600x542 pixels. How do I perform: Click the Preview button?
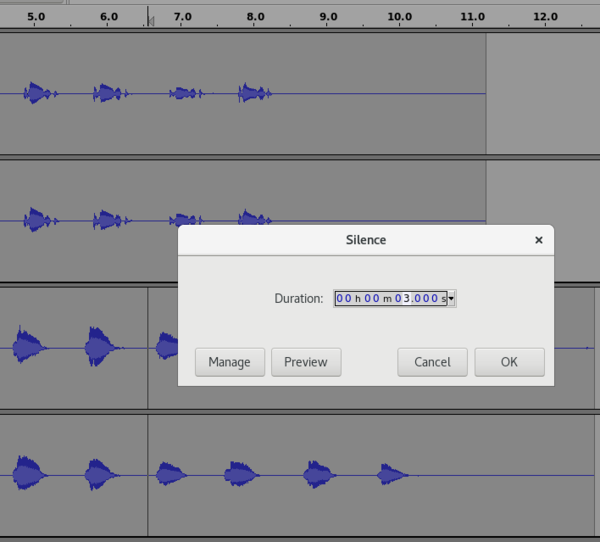click(306, 362)
